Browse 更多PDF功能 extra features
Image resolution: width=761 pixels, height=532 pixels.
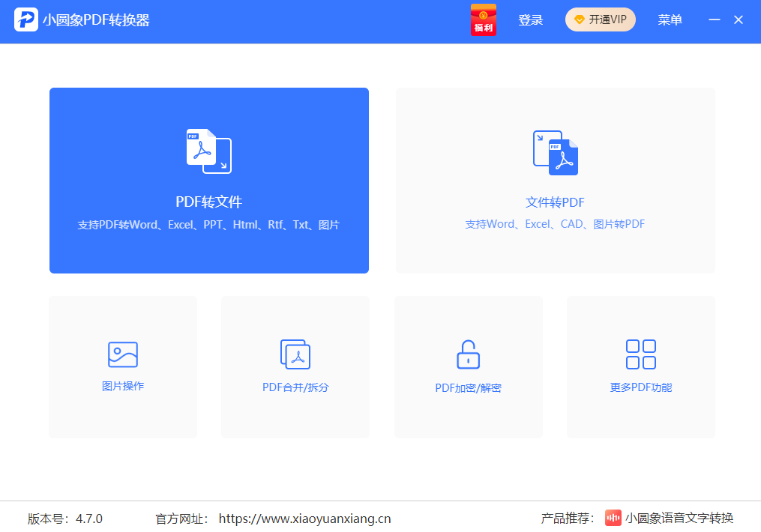tap(640, 367)
